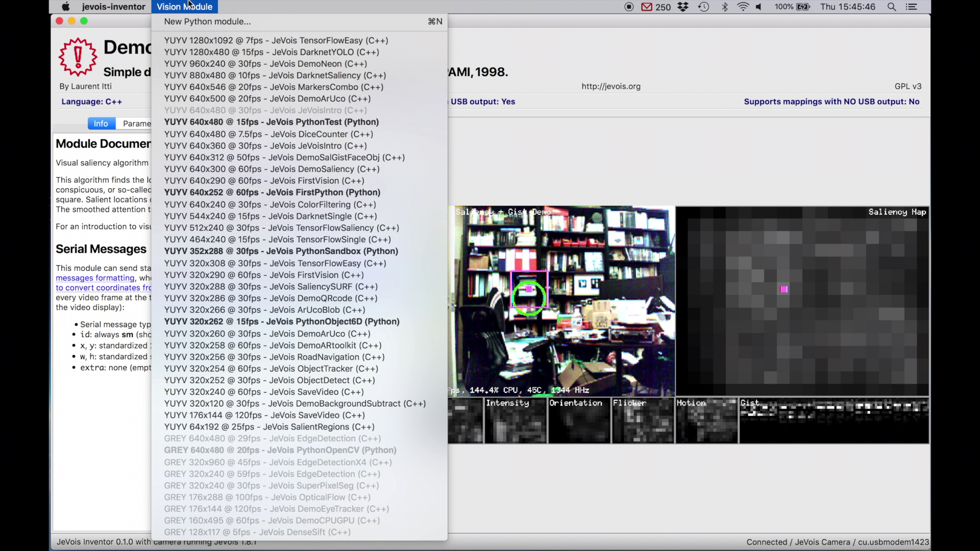Click the Apple menu icon
Screen dimensions: 980x551
click(65, 7)
